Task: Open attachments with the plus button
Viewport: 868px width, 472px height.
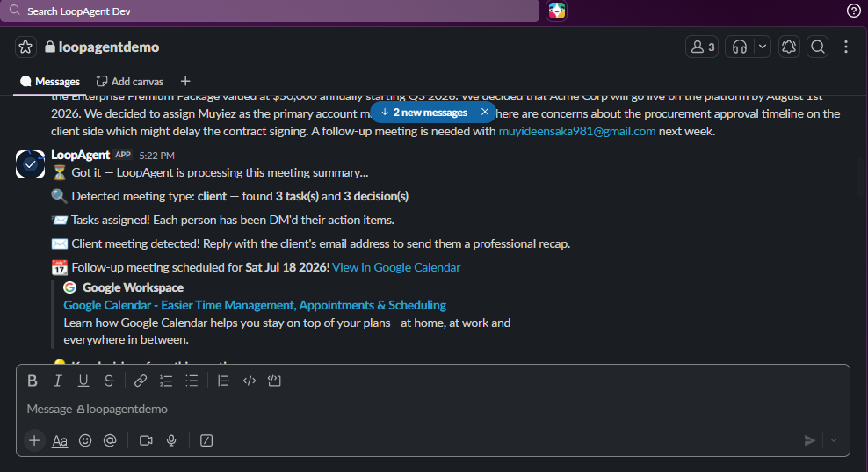Action: tap(34, 440)
